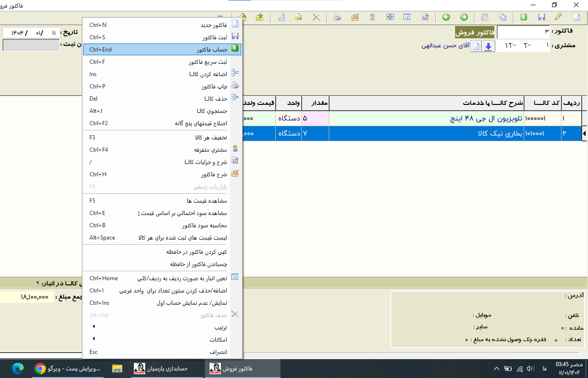Click the save floppy disk toolbar icon
Screen dimensions: 588x378
542,17
